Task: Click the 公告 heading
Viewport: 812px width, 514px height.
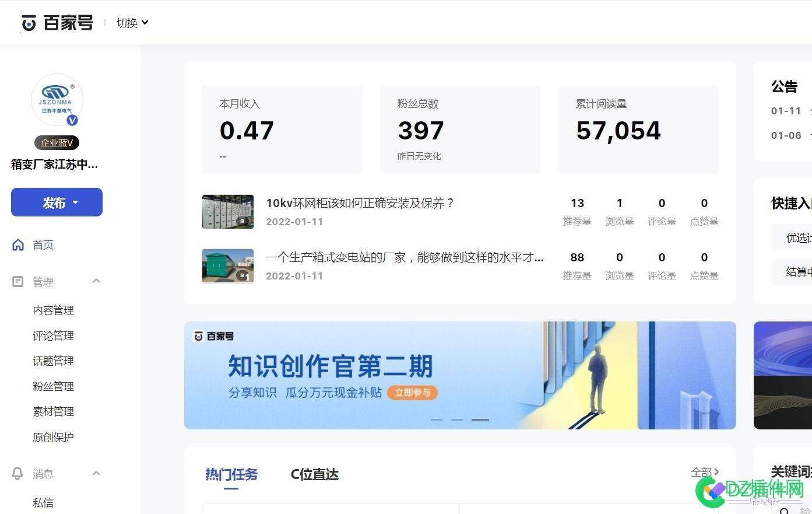Action: pyautogui.click(x=784, y=87)
